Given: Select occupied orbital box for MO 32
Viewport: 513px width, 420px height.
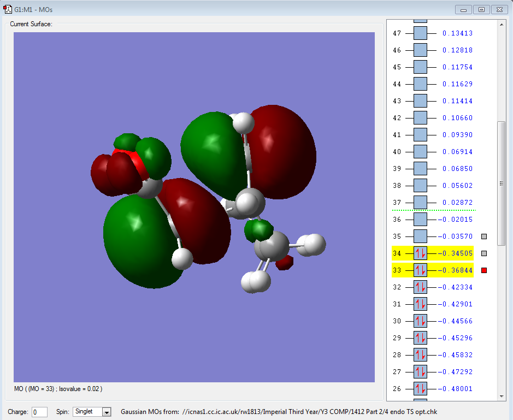Looking at the screenshot, I should (x=420, y=287).
